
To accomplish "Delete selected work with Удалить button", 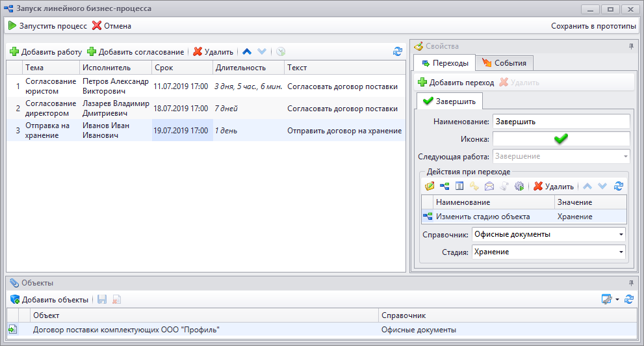I will tap(213, 52).
